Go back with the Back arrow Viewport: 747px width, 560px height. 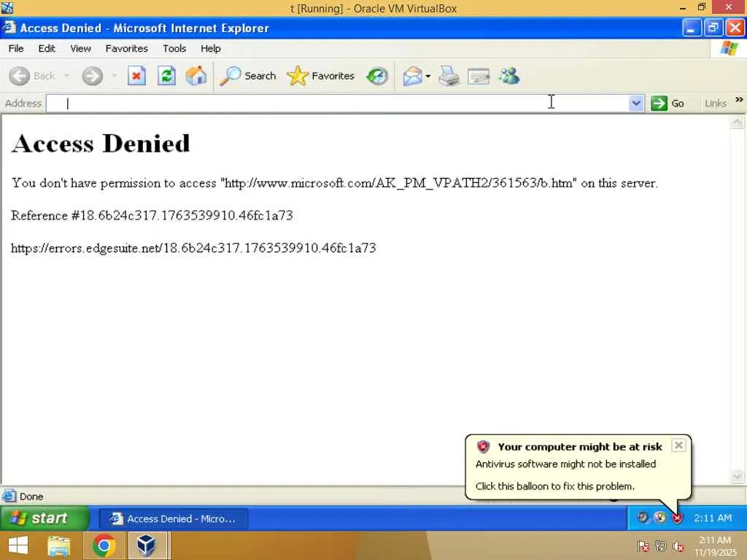32,76
